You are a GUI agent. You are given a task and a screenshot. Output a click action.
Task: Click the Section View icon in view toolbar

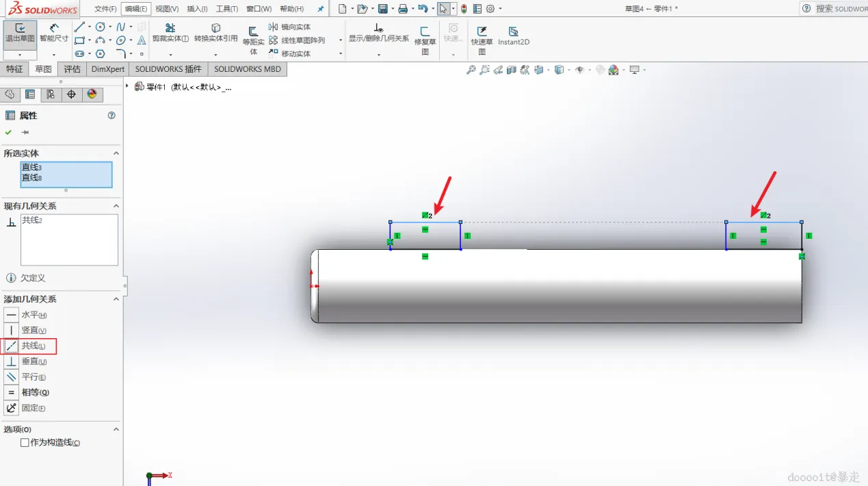[x=511, y=70]
